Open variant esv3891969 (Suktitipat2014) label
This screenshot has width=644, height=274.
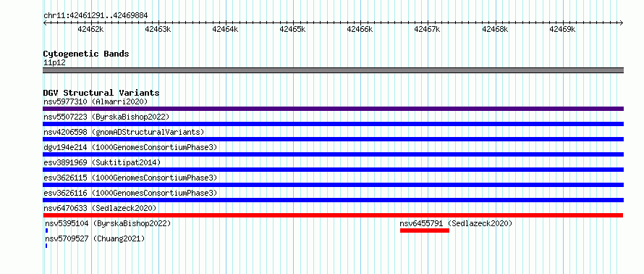point(102,162)
